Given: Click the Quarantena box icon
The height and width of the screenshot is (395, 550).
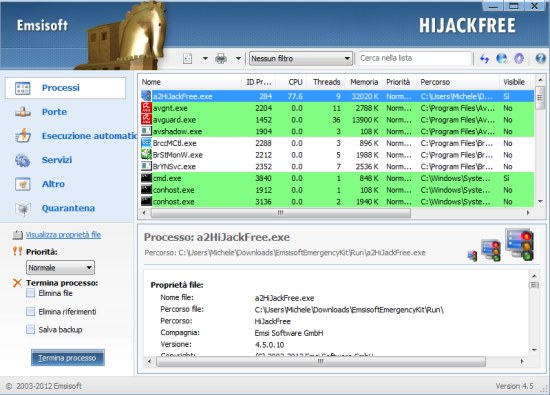Looking at the screenshot, I should [23, 208].
